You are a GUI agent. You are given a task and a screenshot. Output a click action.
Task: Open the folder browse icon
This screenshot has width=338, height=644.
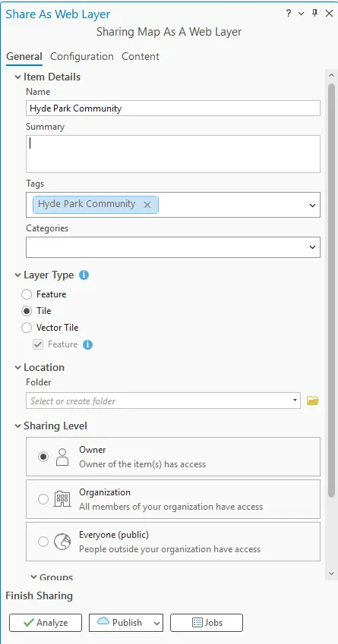click(313, 401)
